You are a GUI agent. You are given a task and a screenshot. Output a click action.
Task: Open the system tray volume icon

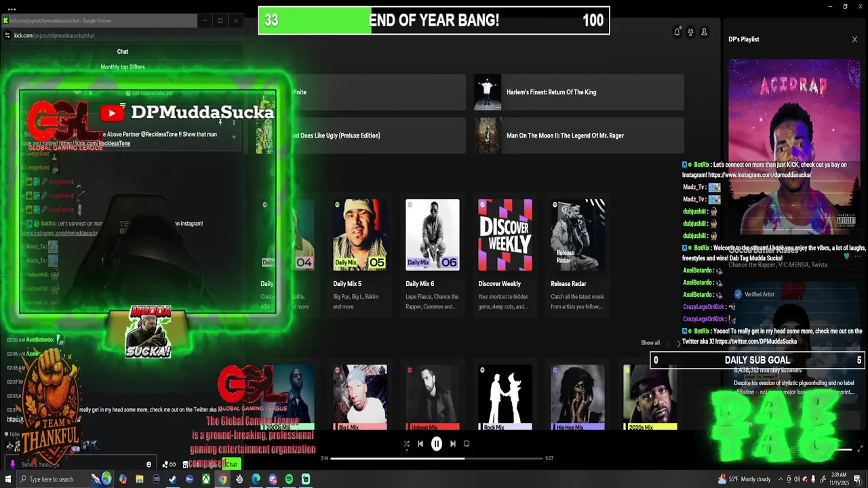(x=797, y=479)
